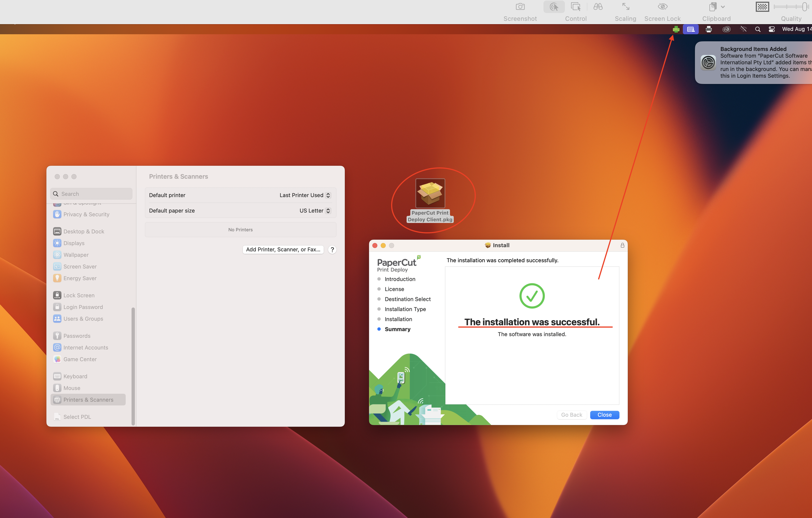Click the screen sharing menu bar icon
Viewport: 812px width, 518px height.
coord(691,29)
